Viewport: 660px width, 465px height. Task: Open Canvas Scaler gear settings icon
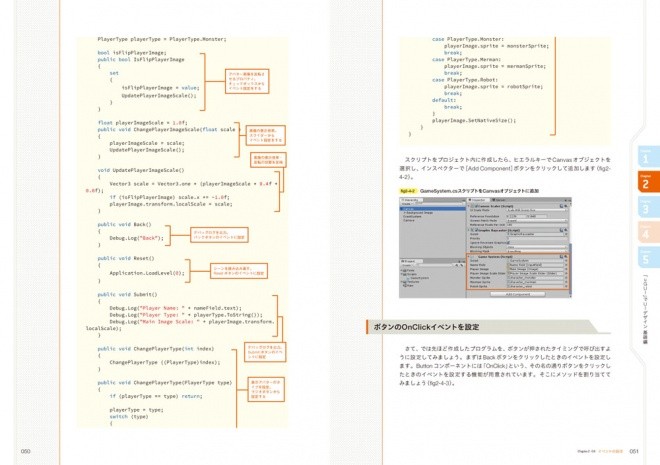[x=566, y=206]
